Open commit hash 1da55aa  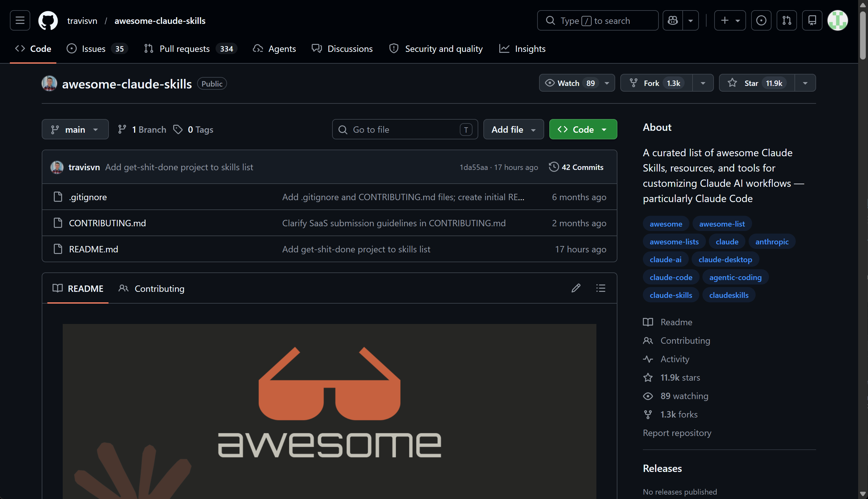point(473,167)
